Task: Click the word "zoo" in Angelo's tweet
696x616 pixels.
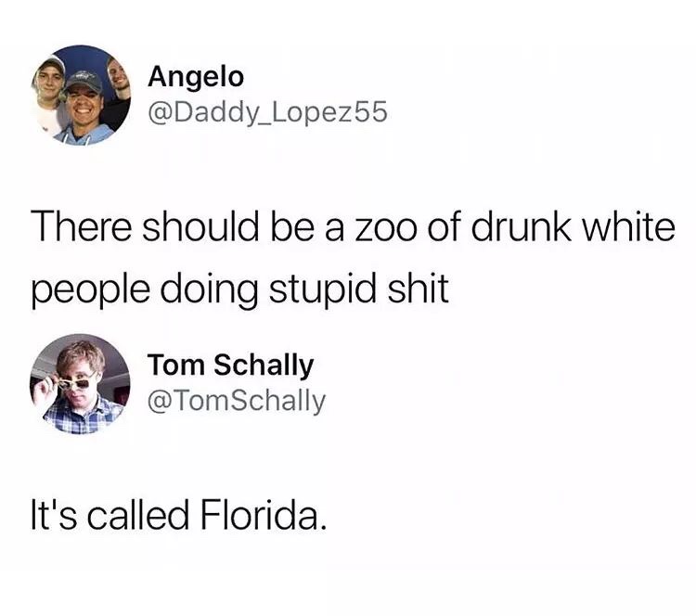Action: point(385,228)
